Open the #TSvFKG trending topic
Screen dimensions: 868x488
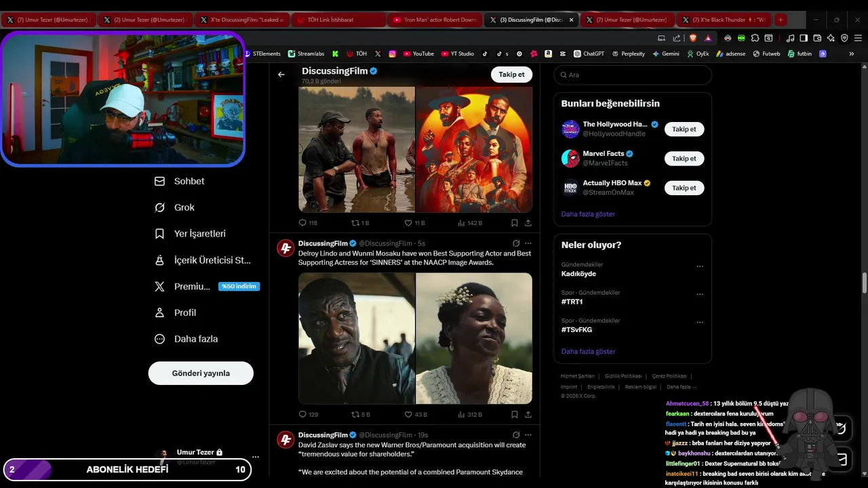[x=576, y=329]
